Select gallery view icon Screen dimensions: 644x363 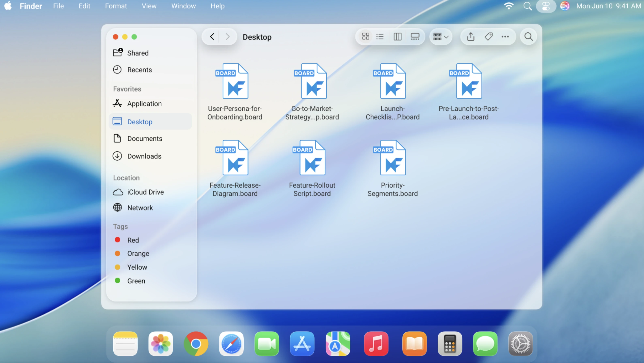415,37
